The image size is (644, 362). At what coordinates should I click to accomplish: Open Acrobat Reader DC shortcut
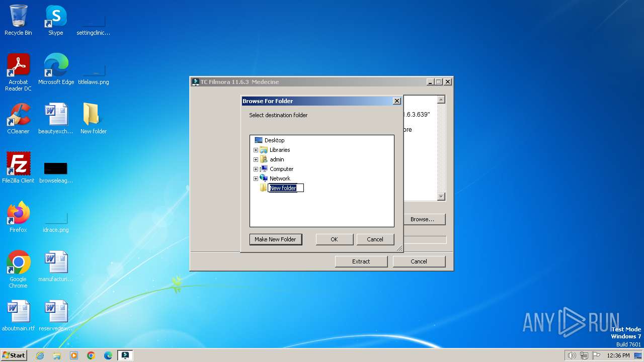[x=18, y=72]
